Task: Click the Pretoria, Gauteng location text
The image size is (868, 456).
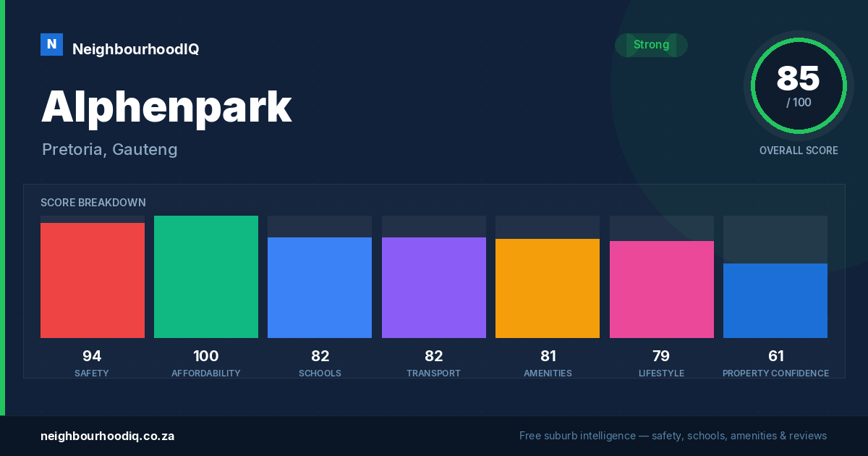Action: click(x=109, y=149)
